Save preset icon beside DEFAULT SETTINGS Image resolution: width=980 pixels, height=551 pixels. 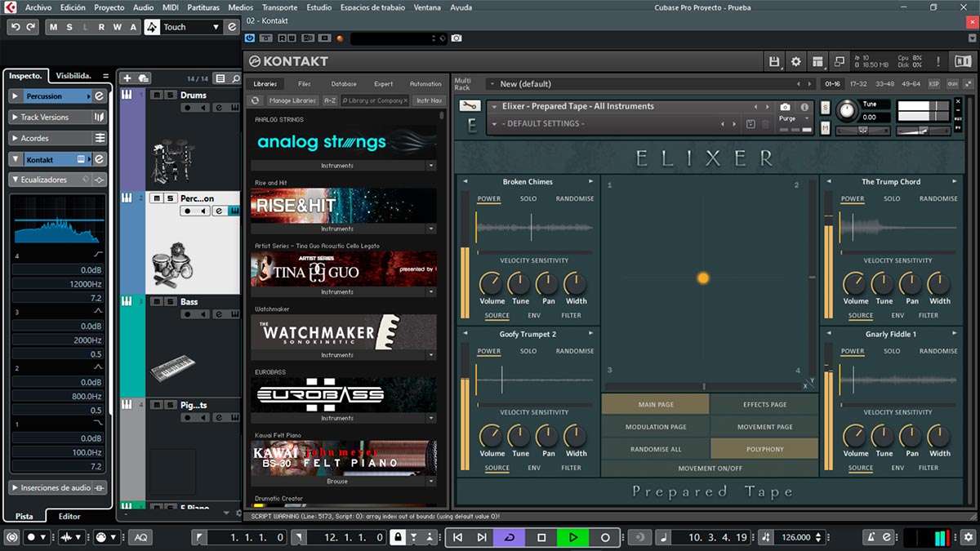click(751, 124)
